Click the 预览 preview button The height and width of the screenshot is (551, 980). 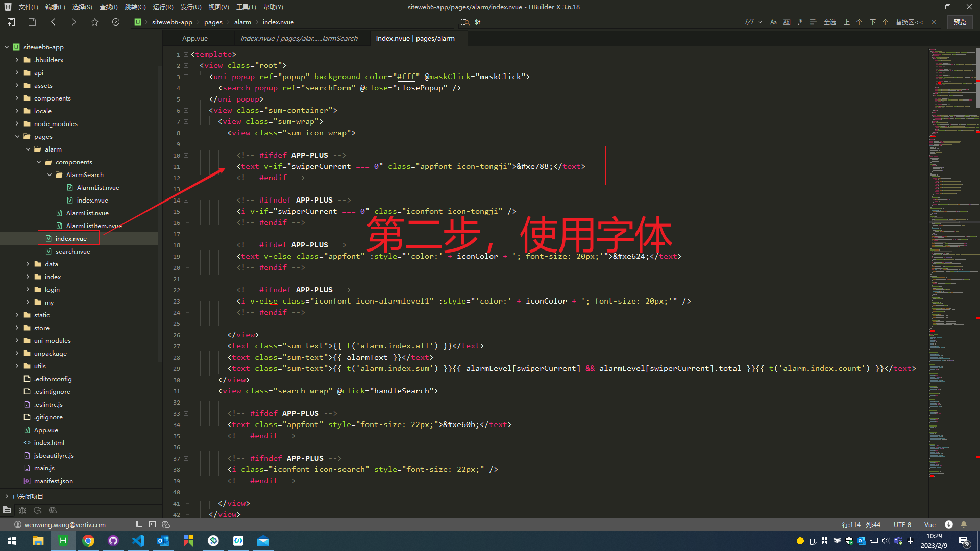click(x=960, y=22)
